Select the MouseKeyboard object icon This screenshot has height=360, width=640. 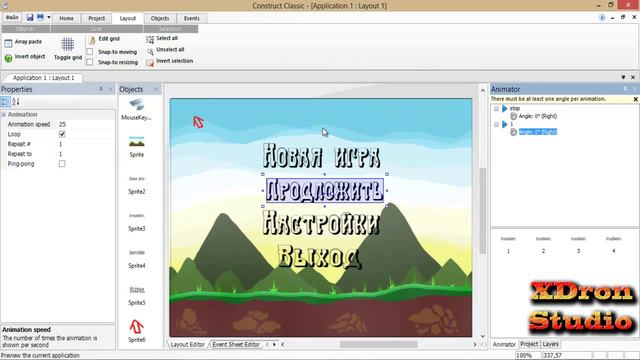(x=136, y=105)
